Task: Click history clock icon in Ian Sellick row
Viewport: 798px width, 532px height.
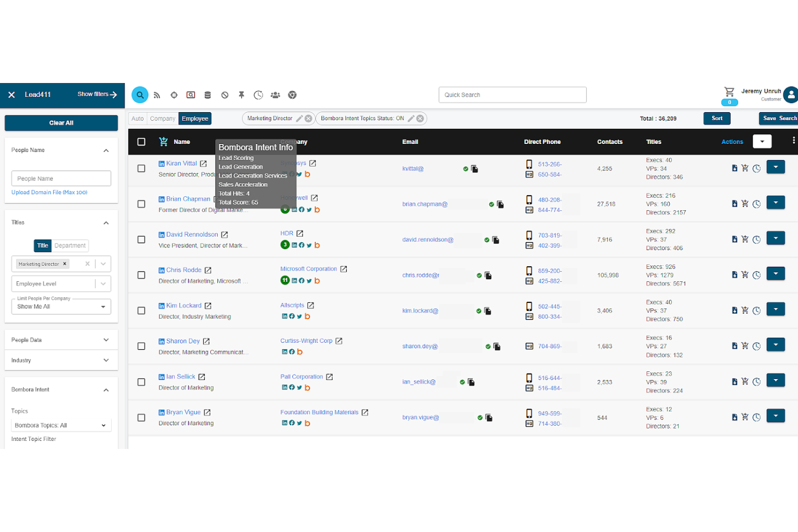Action: pos(756,382)
